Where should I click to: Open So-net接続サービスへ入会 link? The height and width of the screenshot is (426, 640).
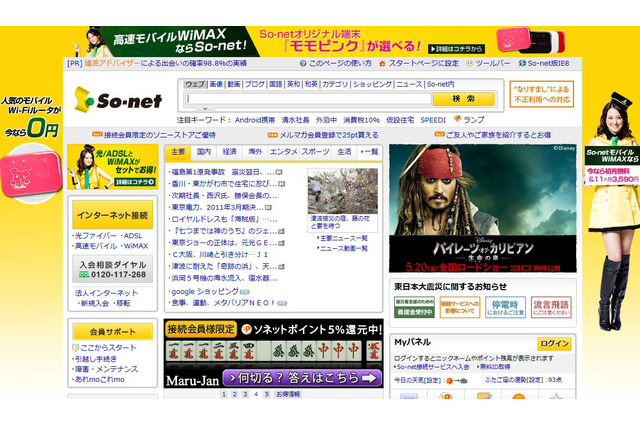(x=431, y=367)
